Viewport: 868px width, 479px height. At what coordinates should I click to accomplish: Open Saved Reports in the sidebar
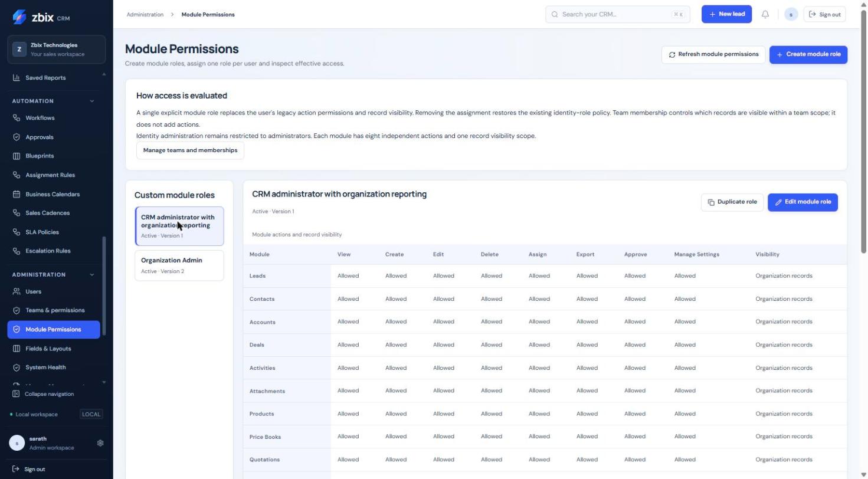(53, 78)
